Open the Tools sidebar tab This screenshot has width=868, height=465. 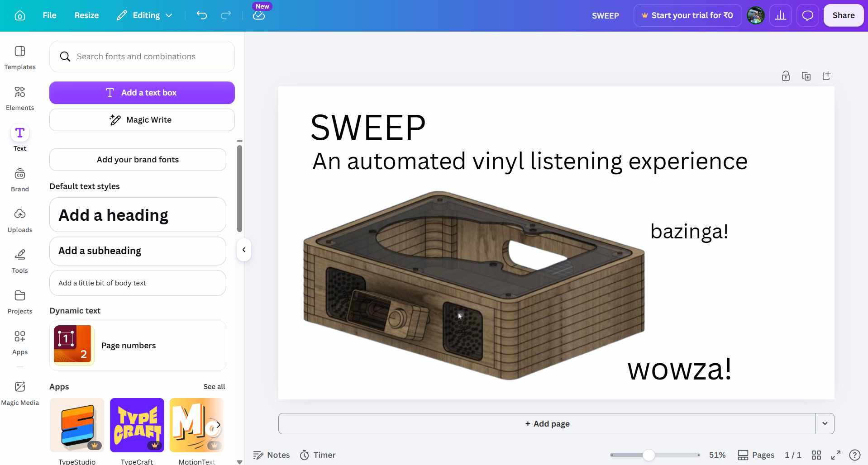pyautogui.click(x=20, y=261)
